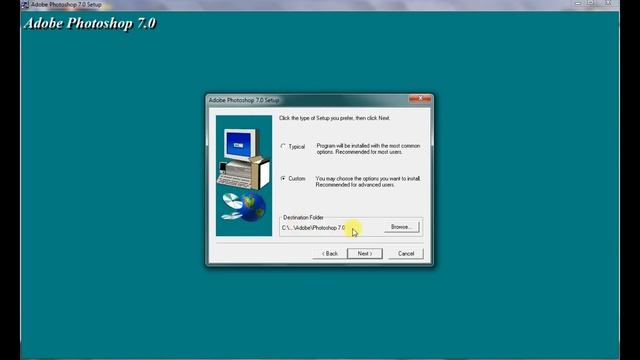Select the Custom setup radio button
640x360 pixels.
pos(283,179)
